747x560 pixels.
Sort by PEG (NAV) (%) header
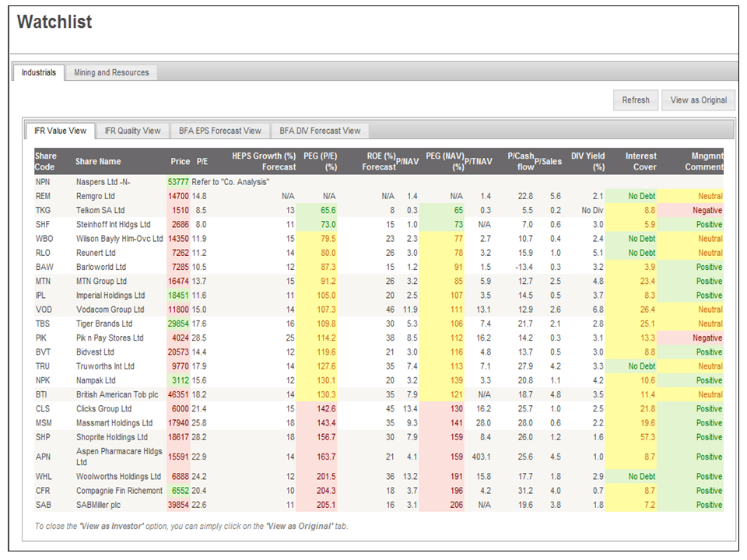tap(445, 162)
